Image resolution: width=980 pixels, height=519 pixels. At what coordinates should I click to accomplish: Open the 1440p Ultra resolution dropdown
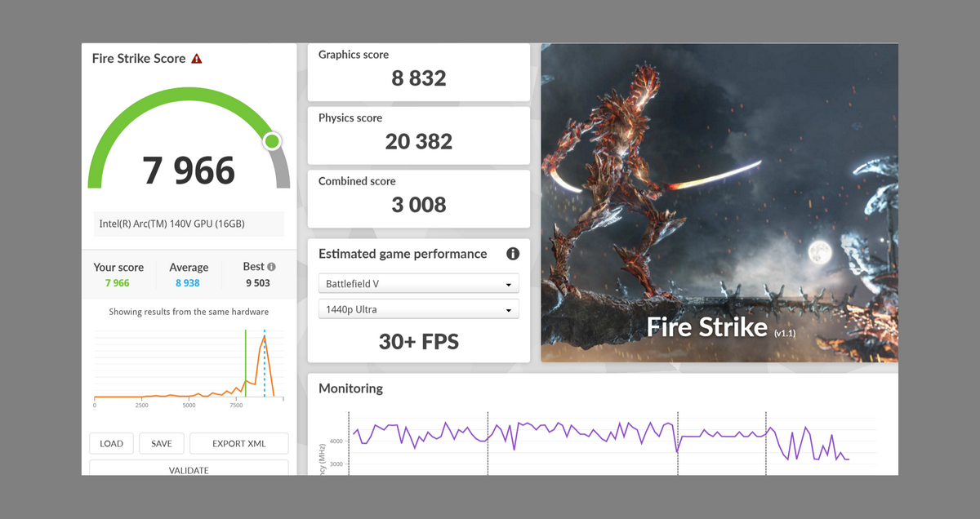pos(418,309)
